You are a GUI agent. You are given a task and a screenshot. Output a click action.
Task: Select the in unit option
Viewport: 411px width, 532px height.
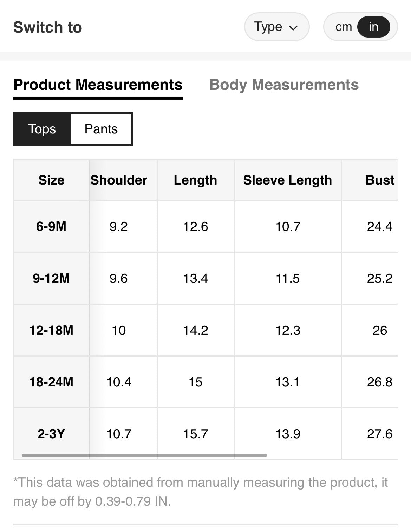click(373, 27)
